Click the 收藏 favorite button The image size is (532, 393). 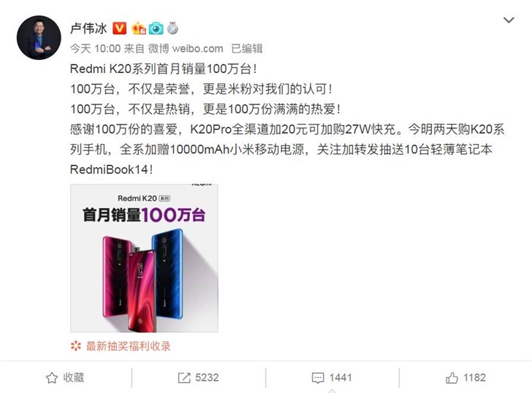74,378
